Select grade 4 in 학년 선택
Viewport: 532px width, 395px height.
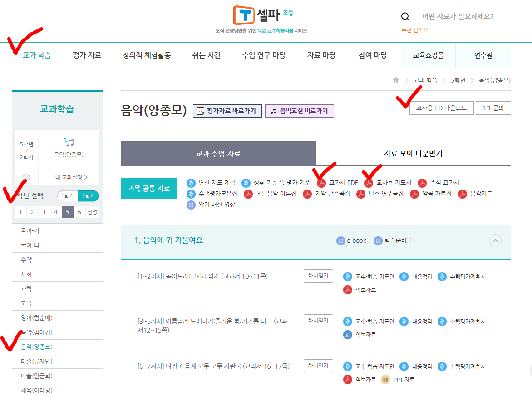click(x=56, y=212)
